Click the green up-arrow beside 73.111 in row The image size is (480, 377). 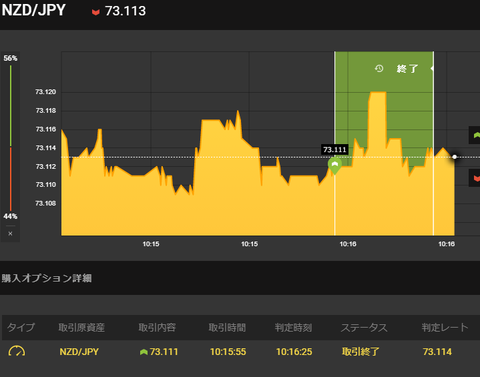point(144,352)
